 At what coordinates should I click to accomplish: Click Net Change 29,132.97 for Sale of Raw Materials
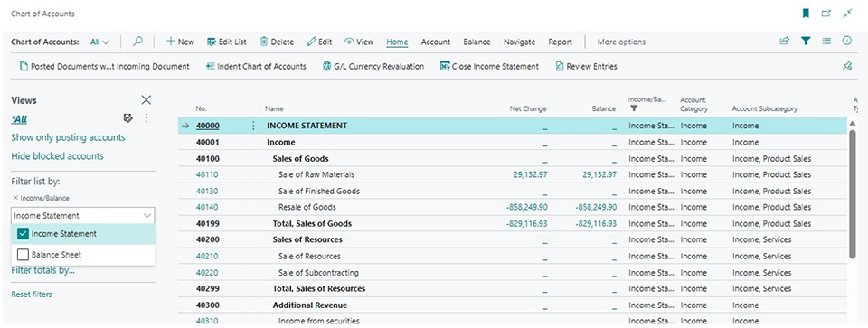pos(531,174)
